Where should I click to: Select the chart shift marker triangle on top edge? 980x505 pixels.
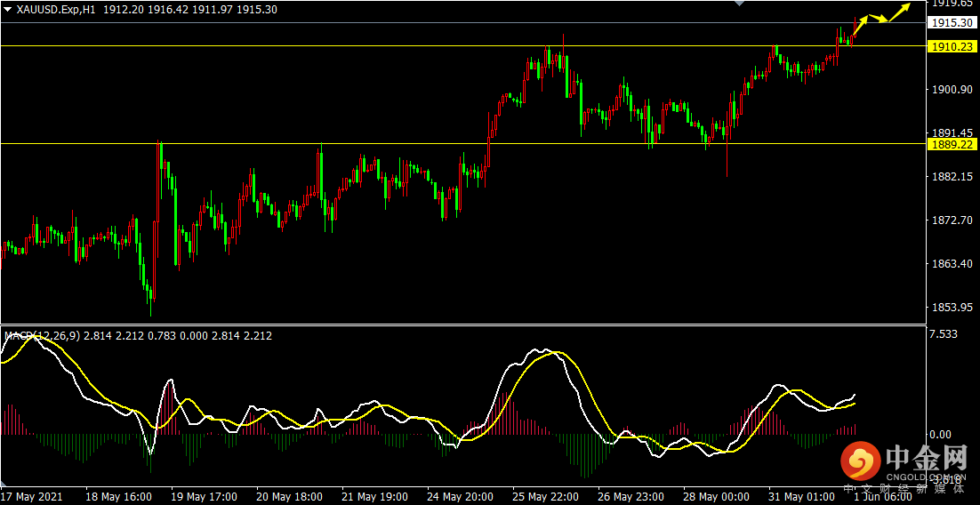pyautogui.click(x=739, y=4)
